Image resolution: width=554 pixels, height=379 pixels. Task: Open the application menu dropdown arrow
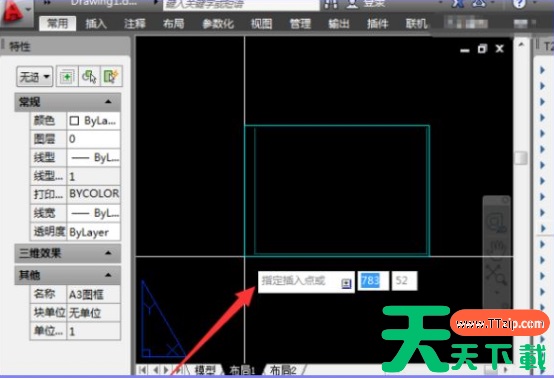pyautogui.click(x=29, y=10)
